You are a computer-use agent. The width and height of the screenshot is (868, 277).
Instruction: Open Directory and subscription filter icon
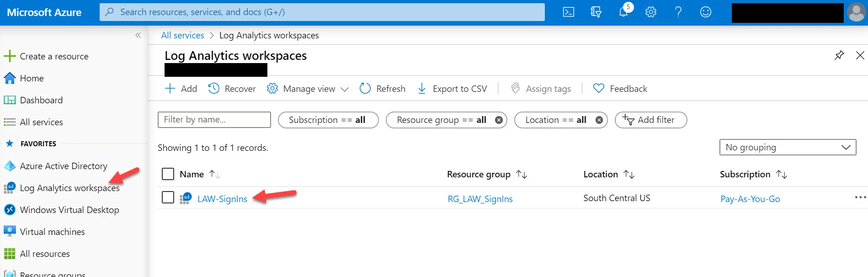pyautogui.click(x=596, y=12)
